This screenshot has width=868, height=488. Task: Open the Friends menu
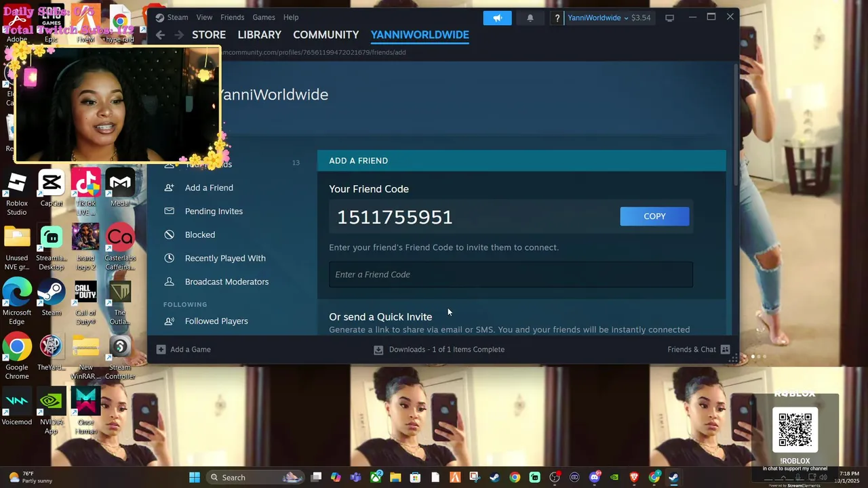tap(233, 18)
